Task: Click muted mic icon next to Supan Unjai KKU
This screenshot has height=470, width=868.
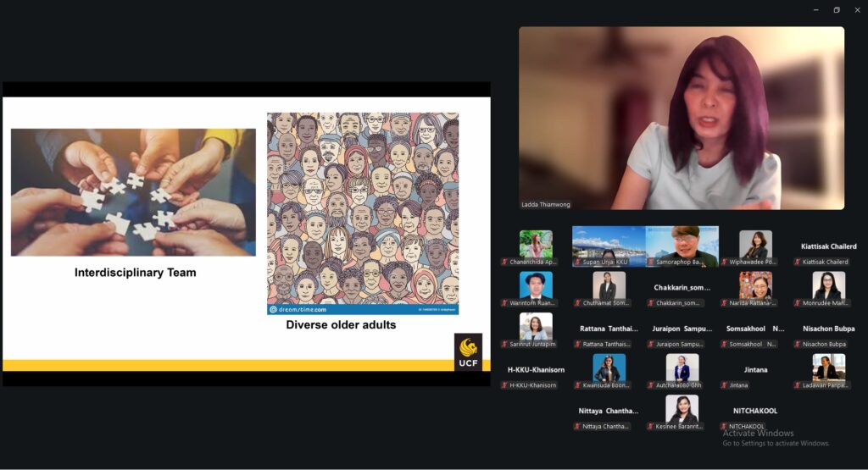Action: click(x=578, y=263)
